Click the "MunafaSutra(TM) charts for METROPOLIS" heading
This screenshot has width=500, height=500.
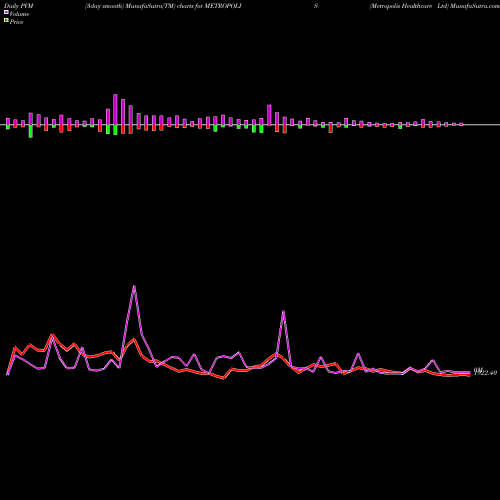tap(222, 6)
